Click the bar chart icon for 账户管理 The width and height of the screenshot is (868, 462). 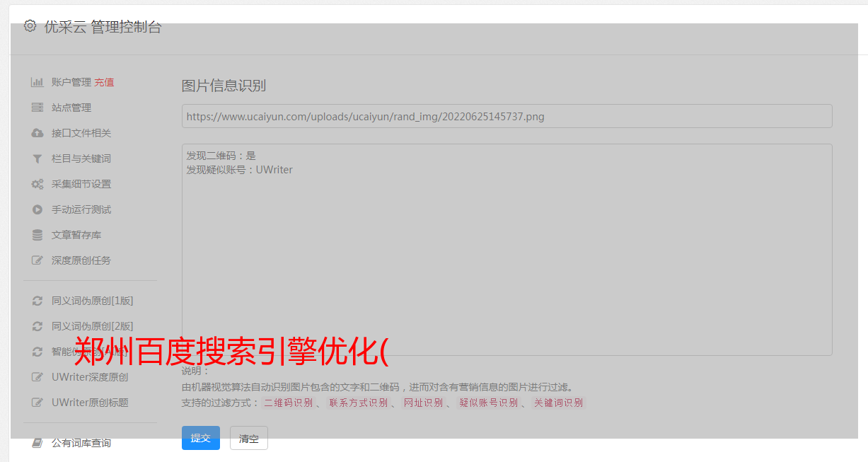point(37,82)
